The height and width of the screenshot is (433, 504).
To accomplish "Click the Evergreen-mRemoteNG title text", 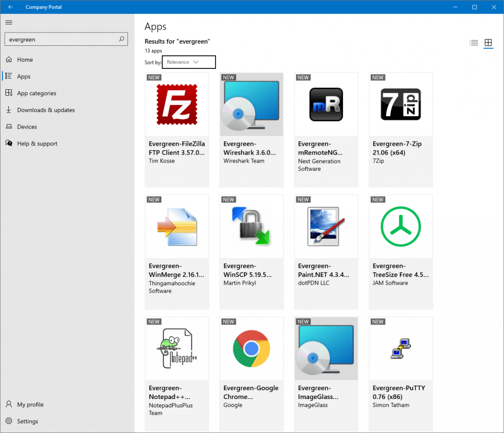I will pyautogui.click(x=320, y=148).
